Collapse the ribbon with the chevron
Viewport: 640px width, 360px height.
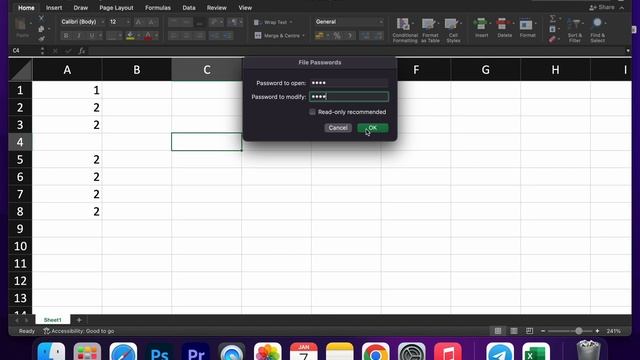point(622,8)
